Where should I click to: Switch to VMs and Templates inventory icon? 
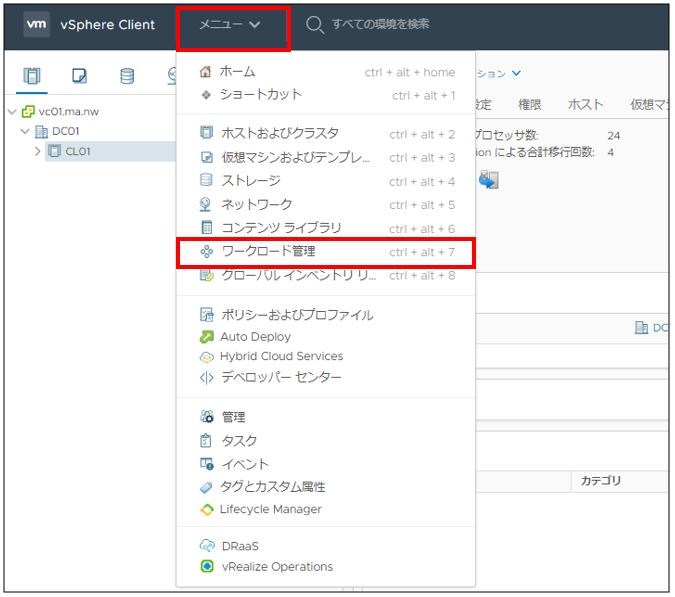[x=80, y=76]
